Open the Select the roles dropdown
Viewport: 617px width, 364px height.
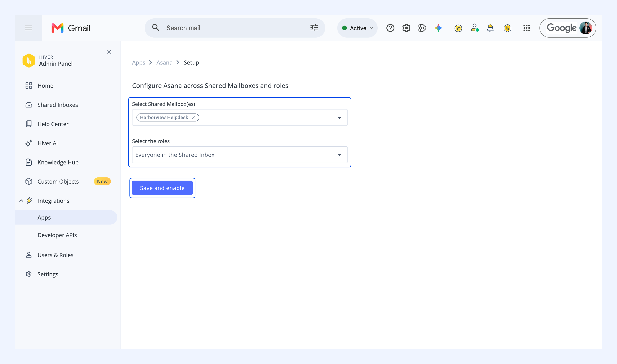[240, 155]
